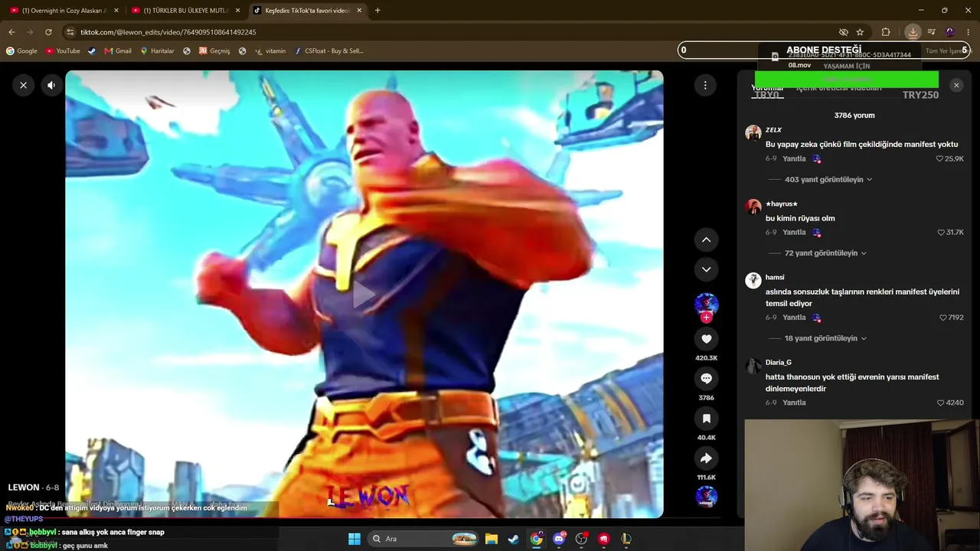Viewport: 980px width, 551px height.
Task: Open the Chrome profile avatar
Action: coord(950,32)
